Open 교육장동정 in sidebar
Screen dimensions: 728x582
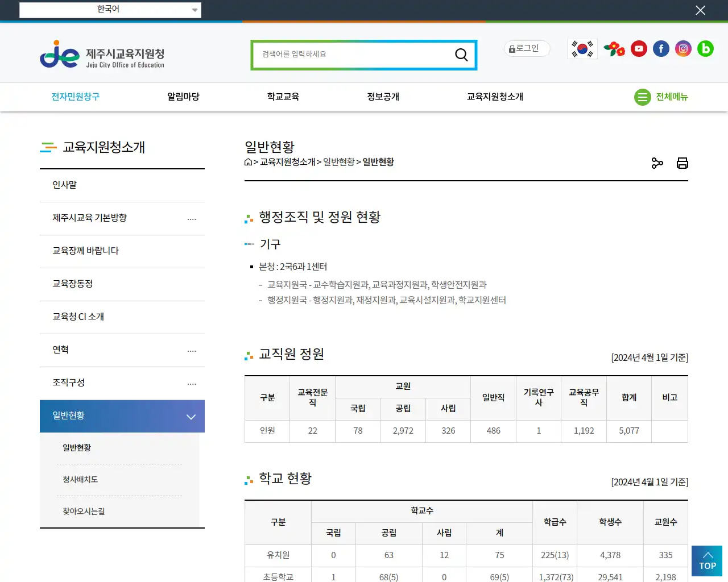click(122, 284)
